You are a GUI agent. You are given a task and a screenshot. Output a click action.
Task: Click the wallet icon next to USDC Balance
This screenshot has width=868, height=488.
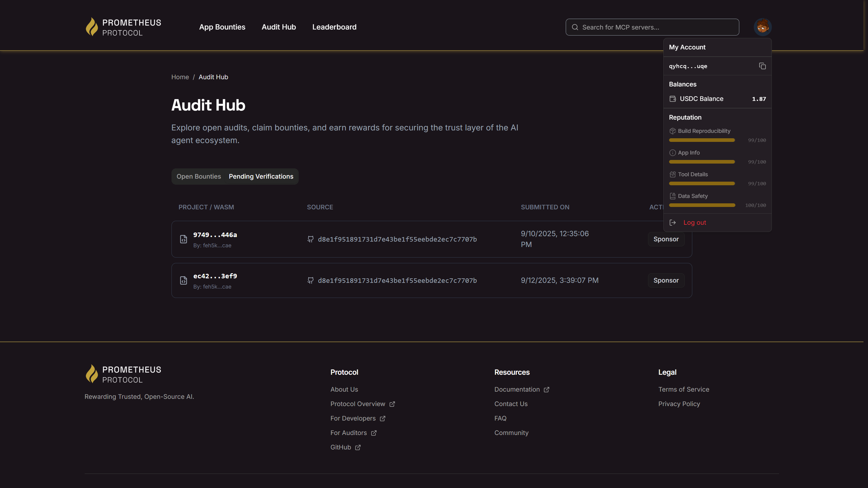click(x=673, y=99)
